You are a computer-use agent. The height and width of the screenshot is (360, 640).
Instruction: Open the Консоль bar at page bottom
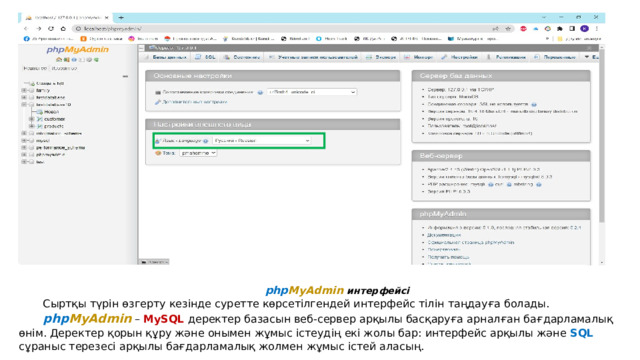tap(154, 262)
